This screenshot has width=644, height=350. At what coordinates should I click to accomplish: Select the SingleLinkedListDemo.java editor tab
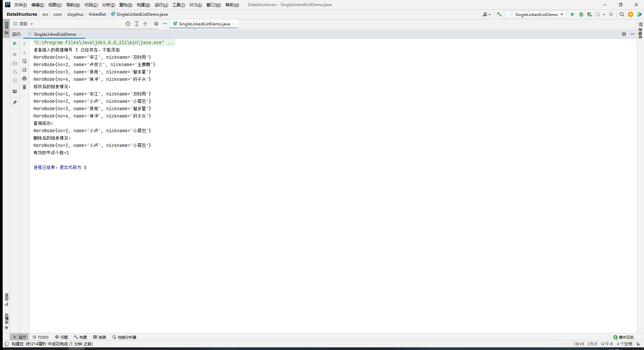coord(204,24)
